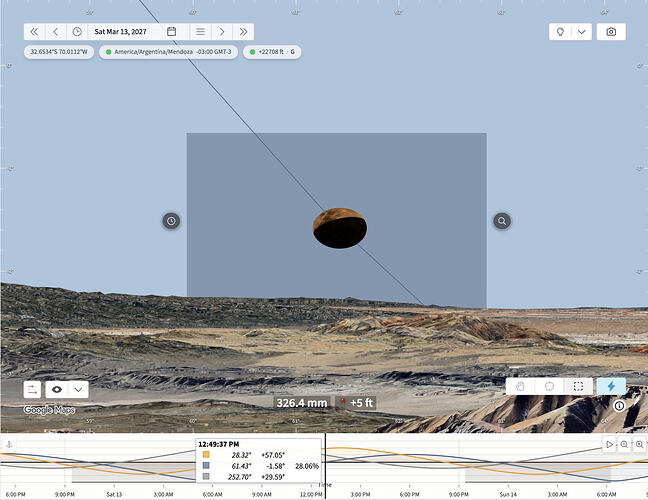The width and height of the screenshot is (648, 500).
Task: Select the dashed rectangle frame tool
Action: (578, 386)
